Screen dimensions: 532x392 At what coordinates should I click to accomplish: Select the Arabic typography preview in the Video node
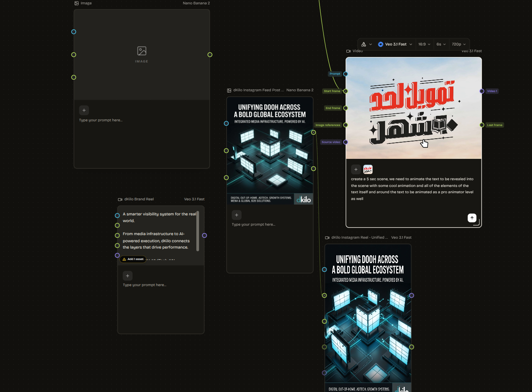click(414, 108)
